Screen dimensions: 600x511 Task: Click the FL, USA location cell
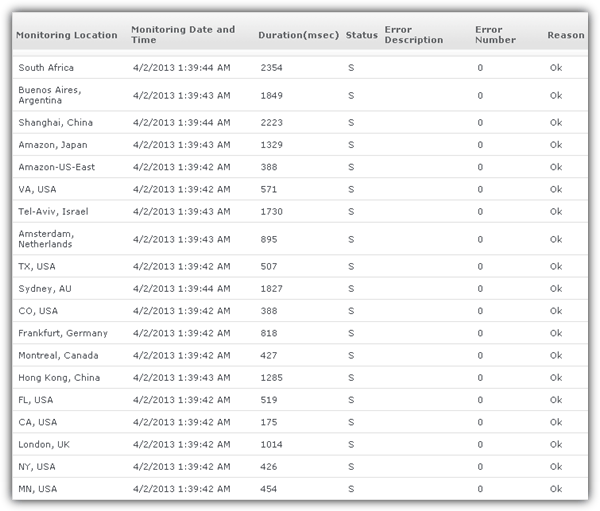(36, 400)
